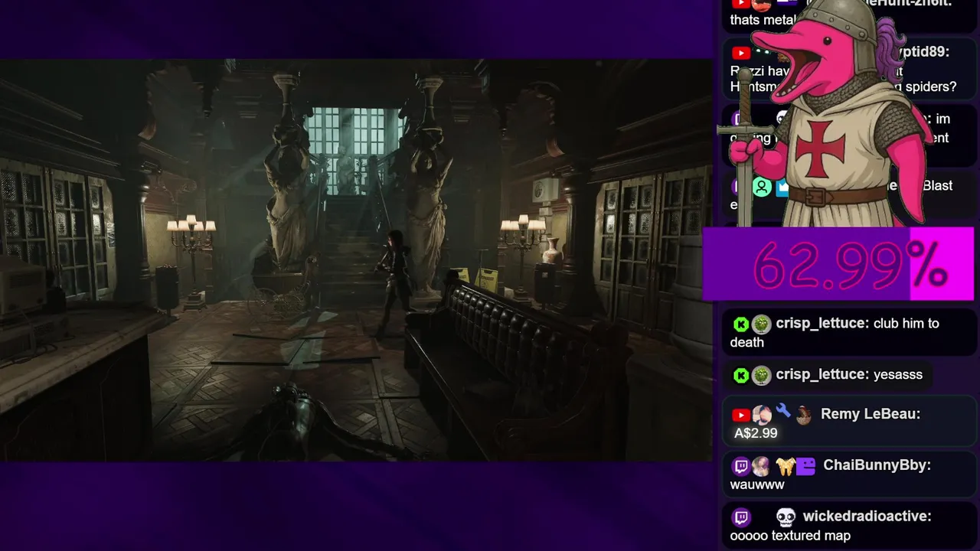Click the YouTube icon in Remy LeBeau's message
The width and height of the screenshot is (980, 551).
click(741, 415)
